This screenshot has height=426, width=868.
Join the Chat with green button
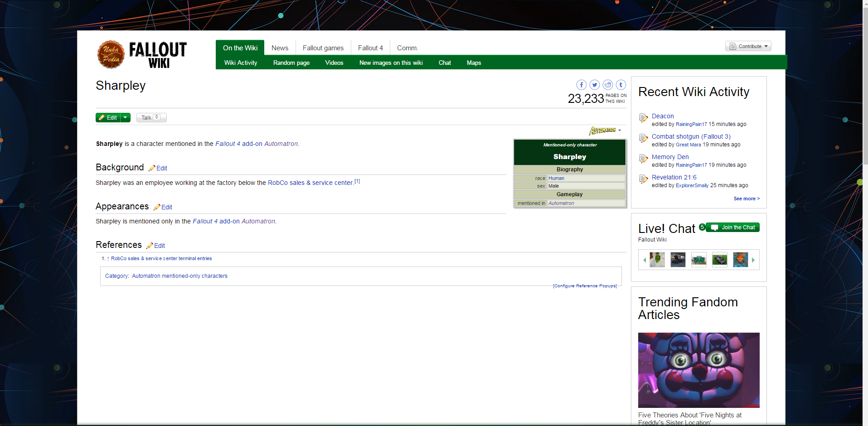point(733,227)
